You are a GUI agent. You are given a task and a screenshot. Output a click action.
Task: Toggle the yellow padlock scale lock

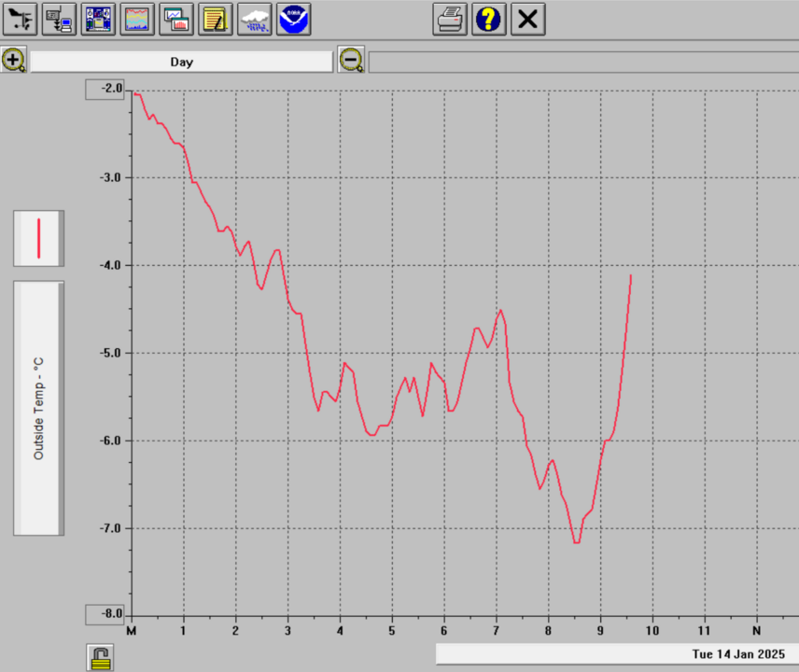[101, 658]
